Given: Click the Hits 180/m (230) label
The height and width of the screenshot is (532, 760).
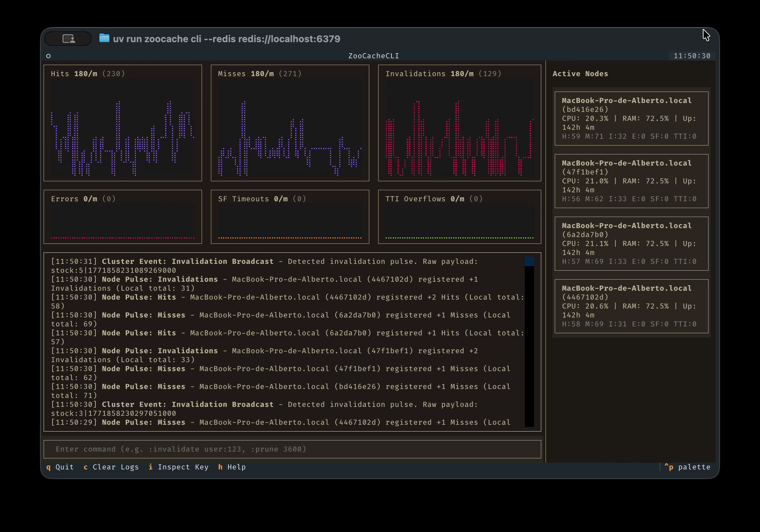Looking at the screenshot, I should click(88, 74).
